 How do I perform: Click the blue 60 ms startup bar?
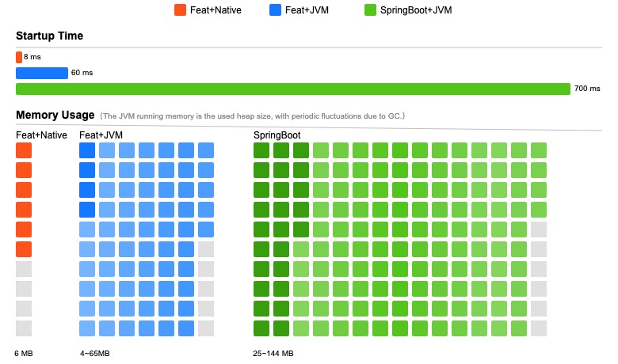point(42,73)
